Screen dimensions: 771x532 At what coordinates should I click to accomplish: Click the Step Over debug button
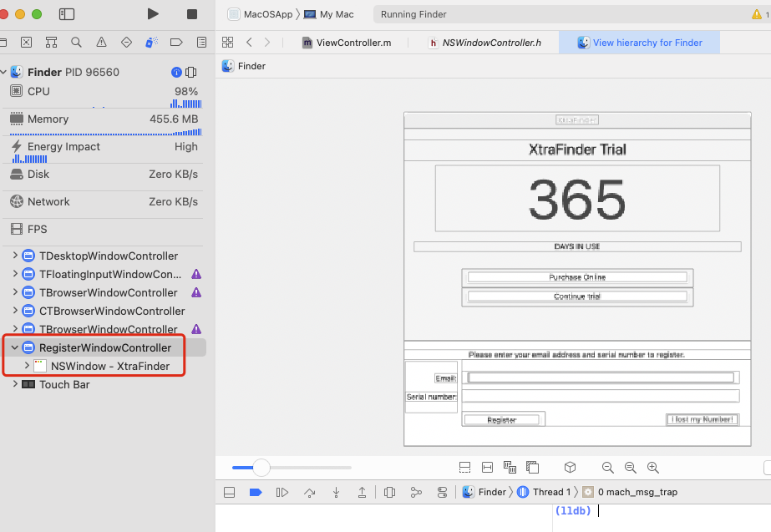[x=309, y=492]
